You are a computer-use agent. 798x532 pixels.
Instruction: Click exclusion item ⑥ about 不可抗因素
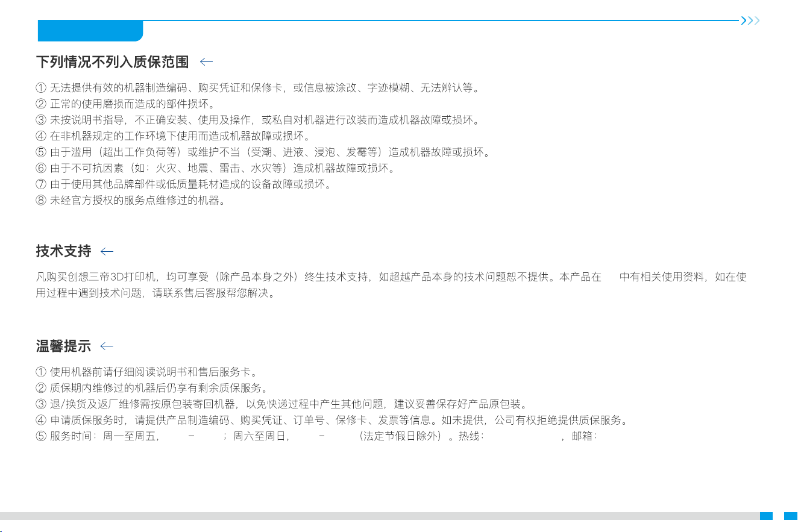point(216,167)
